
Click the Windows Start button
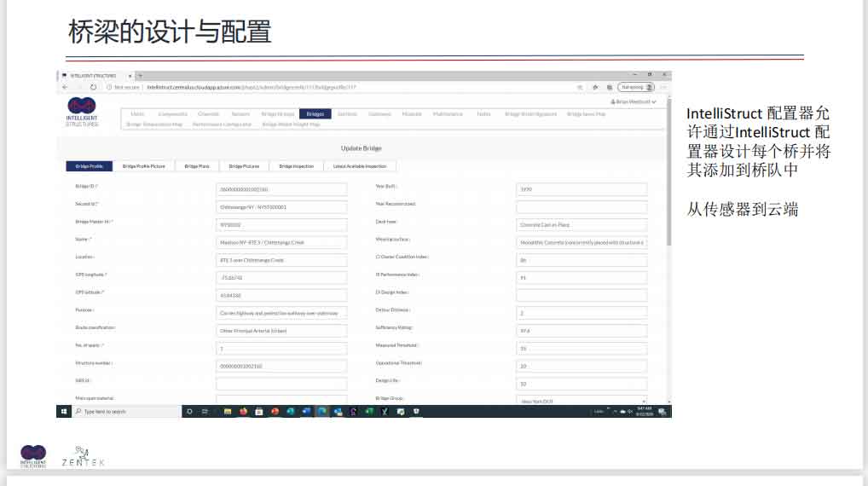coord(64,411)
